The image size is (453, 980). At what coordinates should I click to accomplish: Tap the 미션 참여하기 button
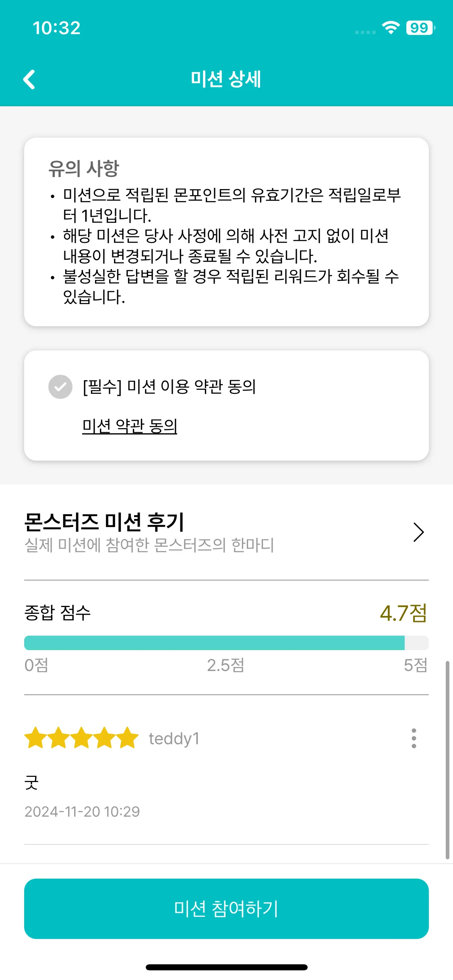tap(226, 909)
